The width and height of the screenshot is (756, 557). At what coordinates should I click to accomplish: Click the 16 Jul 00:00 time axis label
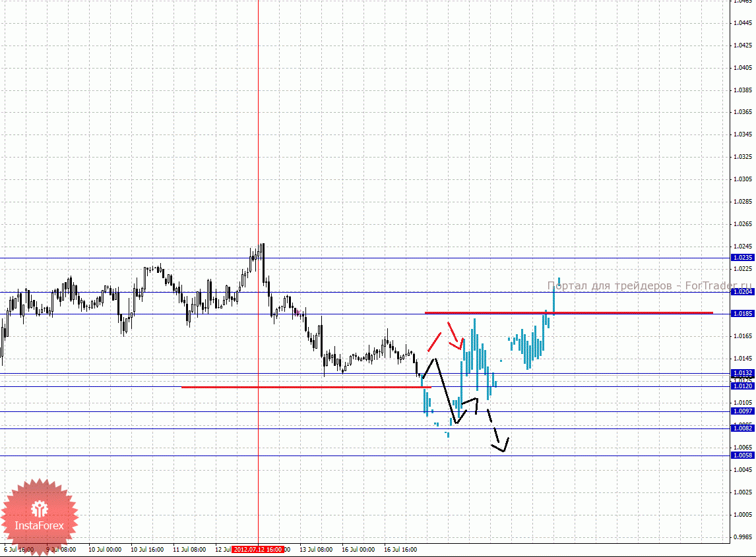point(358,550)
